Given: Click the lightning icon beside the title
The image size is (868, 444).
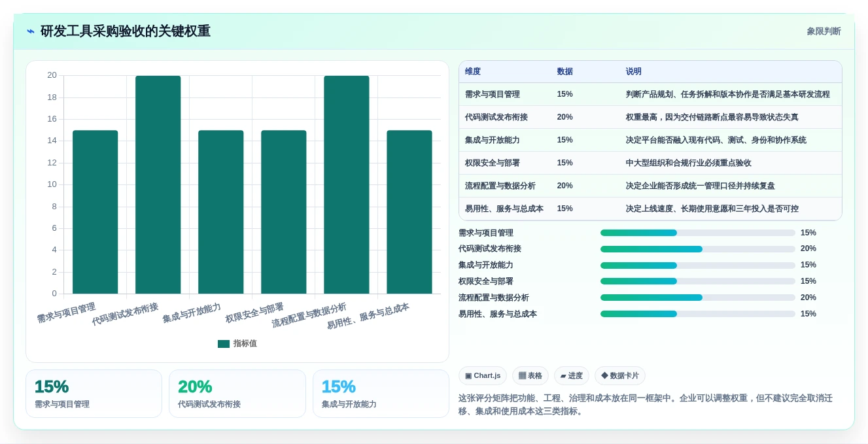Looking at the screenshot, I should [x=31, y=31].
